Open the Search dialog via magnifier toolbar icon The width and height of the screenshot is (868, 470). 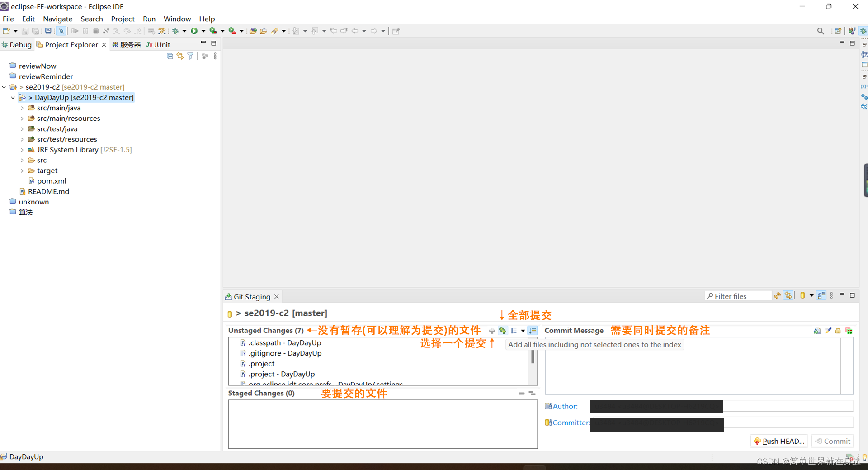coord(821,31)
